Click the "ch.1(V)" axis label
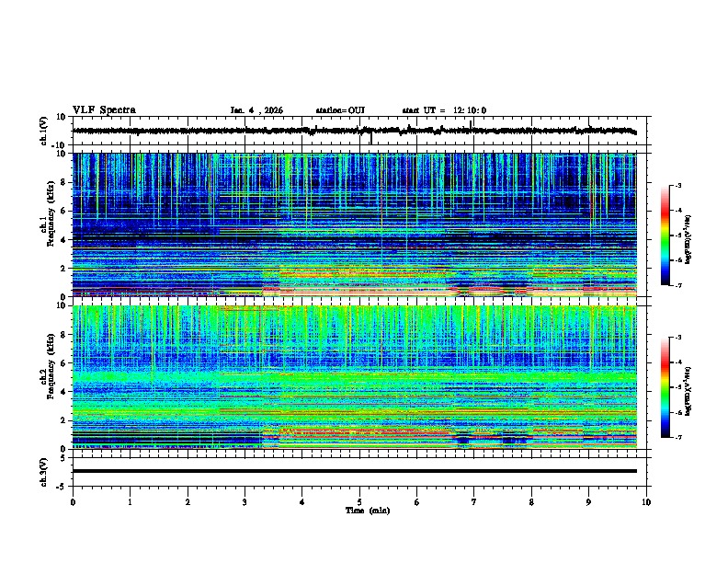 tap(44, 131)
